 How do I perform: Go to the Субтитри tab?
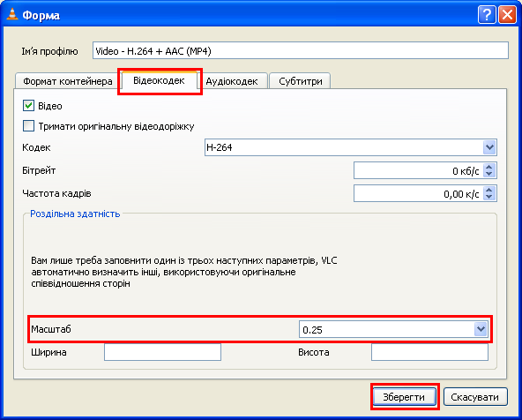point(301,81)
